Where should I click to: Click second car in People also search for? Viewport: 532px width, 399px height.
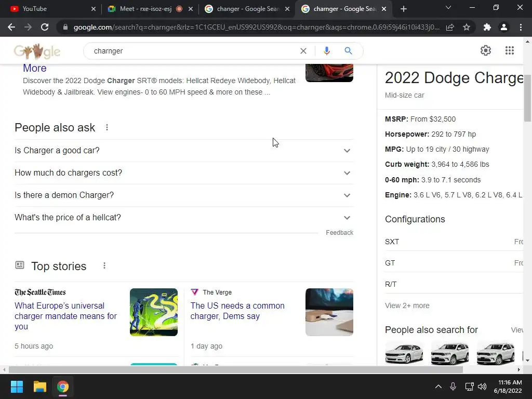tap(450, 353)
